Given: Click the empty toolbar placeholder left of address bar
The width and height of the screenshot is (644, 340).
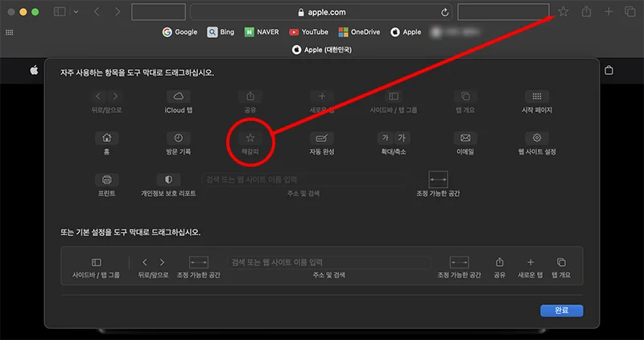Looking at the screenshot, I should click(159, 12).
